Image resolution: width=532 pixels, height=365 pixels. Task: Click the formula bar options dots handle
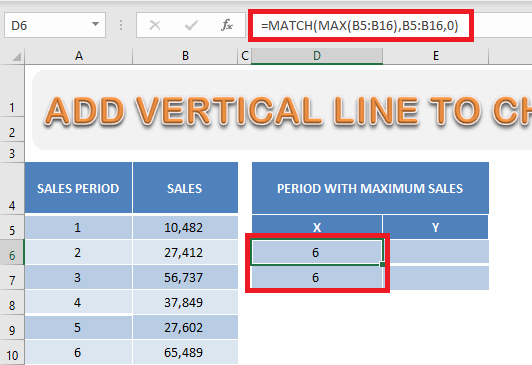[x=121, y=25]
